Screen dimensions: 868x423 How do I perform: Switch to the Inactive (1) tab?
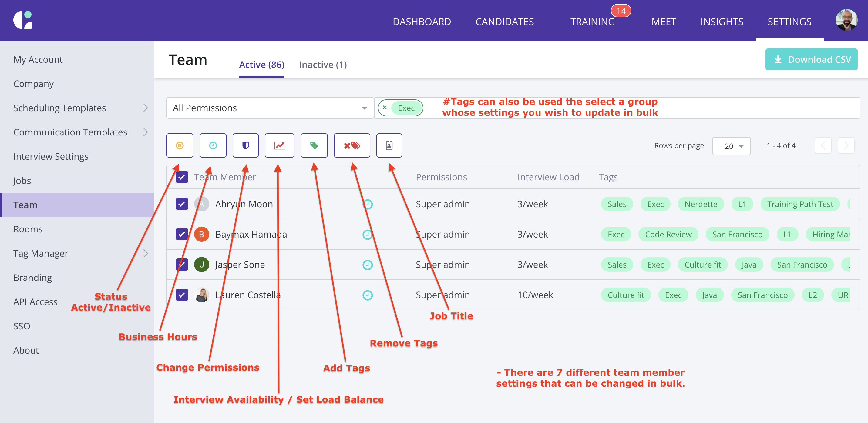pos(322,65)
